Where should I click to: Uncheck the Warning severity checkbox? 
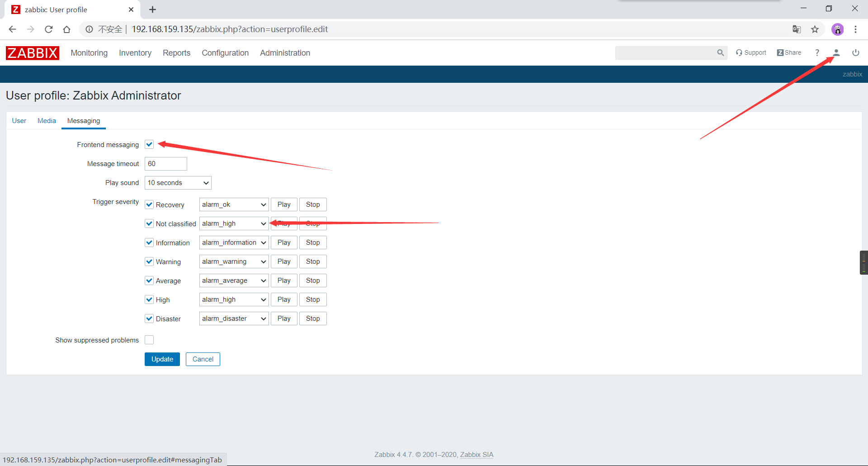149,262
